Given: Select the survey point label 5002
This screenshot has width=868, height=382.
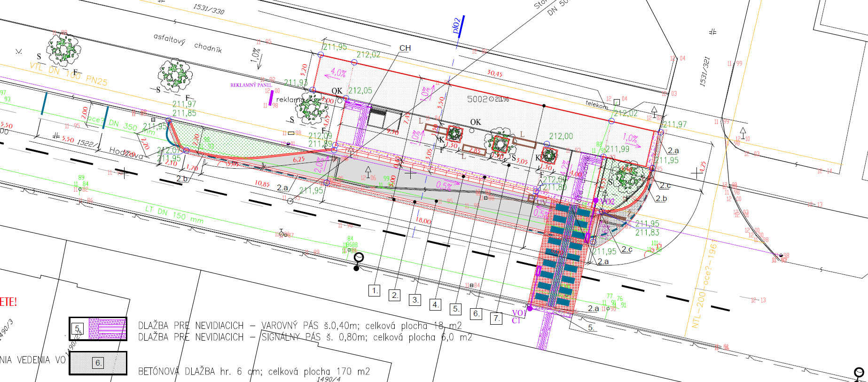Looking at the screenshot, I should pyautogui.click(x=477, y=99).
